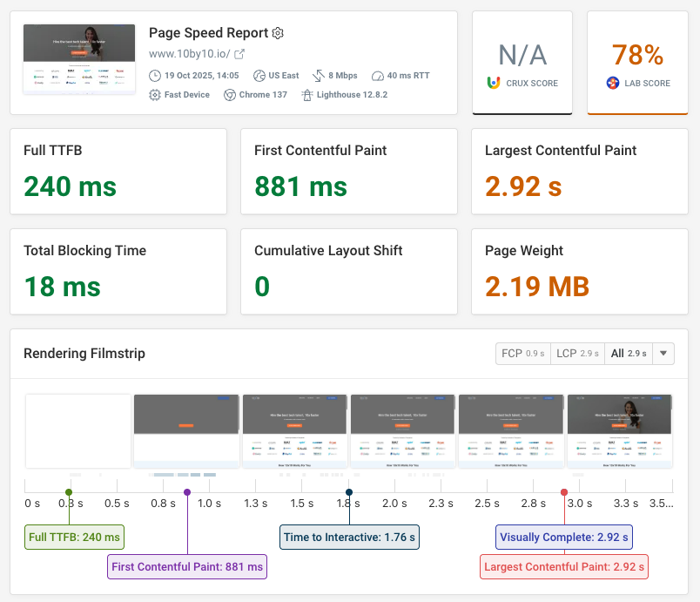Click the Chrome 137 browser icon
The width and height of the screenshot is (700, 602).
point(230,94)
